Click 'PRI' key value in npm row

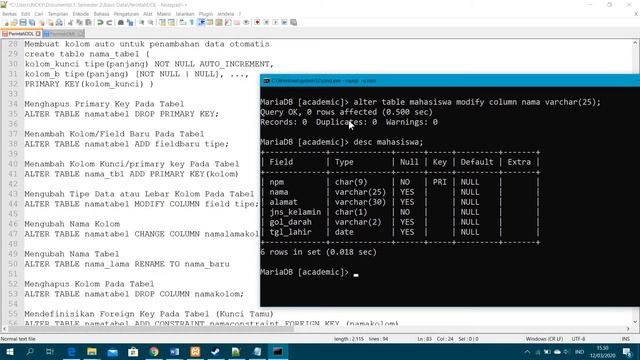(440, 182)
